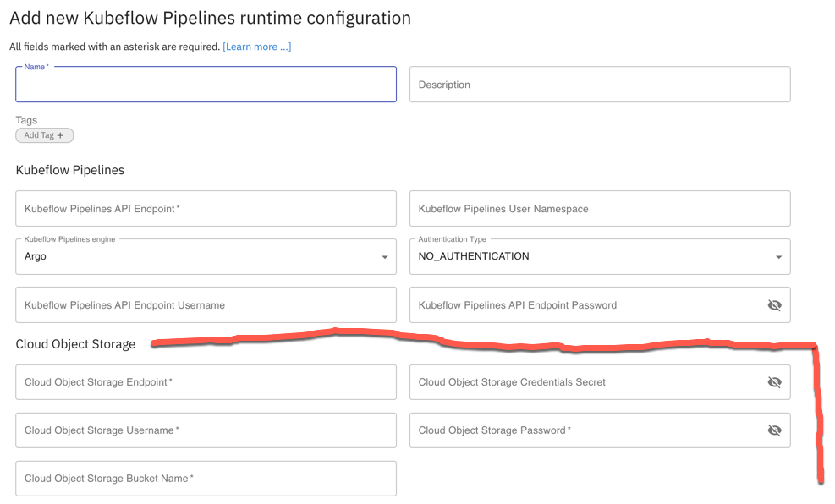Click the plus icon on Add Tag
The image size is (835, 504).
click(60, 135)
